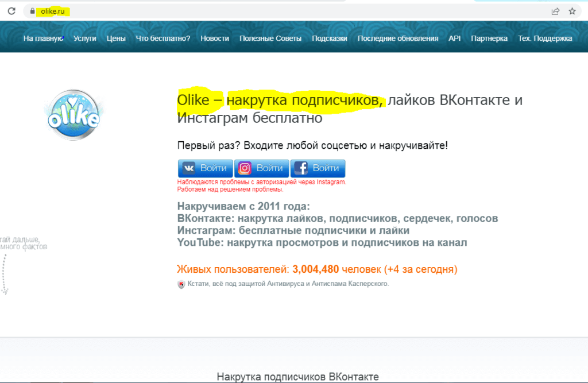This screenshot has width=588, height=383.
Task: Select "Полезные Советы" in the top menu
Action: tap(270, 38)
